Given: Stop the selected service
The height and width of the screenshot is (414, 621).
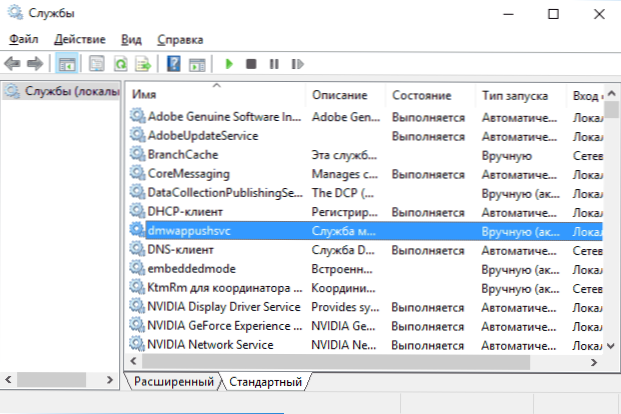Looking at the screenshot, I should 251,64.
